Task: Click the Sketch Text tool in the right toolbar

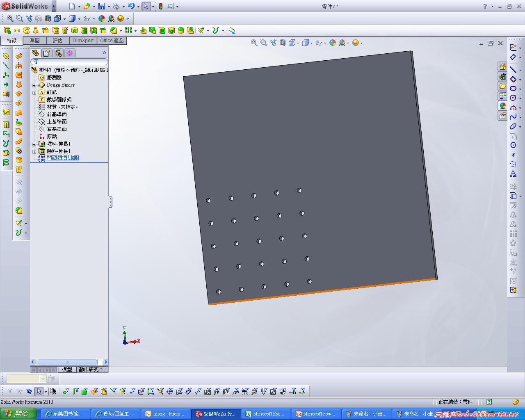Action: click(513, 174)
